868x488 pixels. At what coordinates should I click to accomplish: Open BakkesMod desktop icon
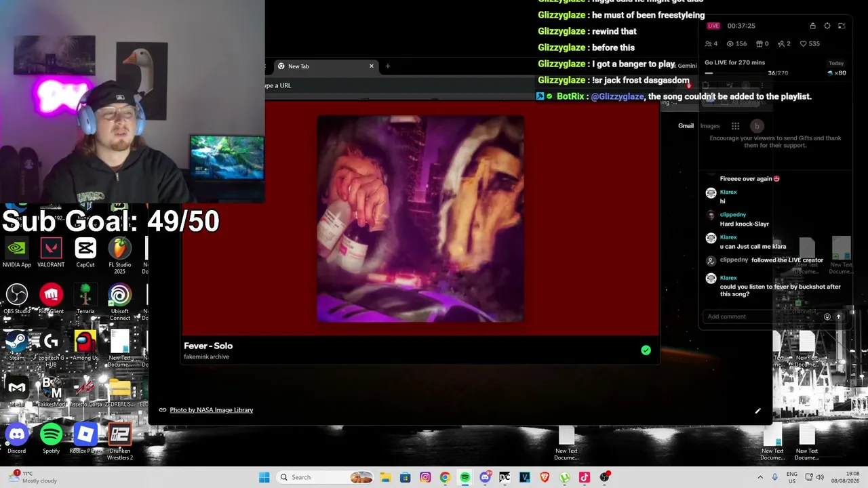click(x=51, y=392)
